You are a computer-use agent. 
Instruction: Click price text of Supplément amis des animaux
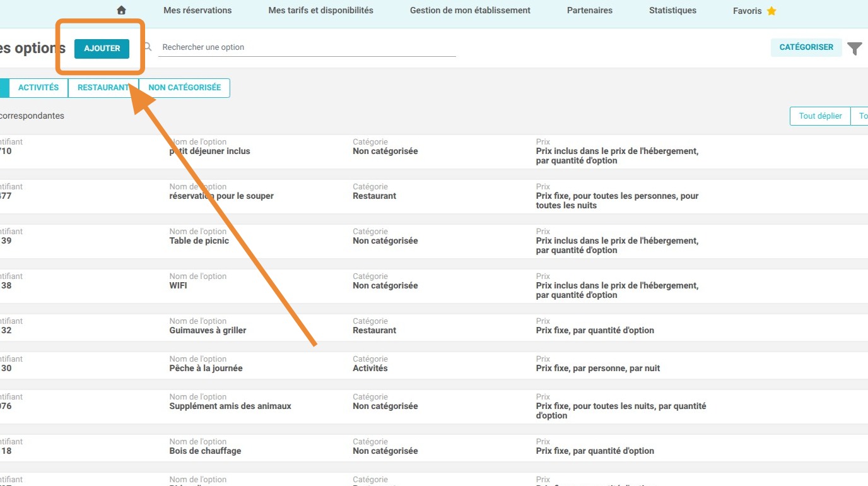(621, 411)
